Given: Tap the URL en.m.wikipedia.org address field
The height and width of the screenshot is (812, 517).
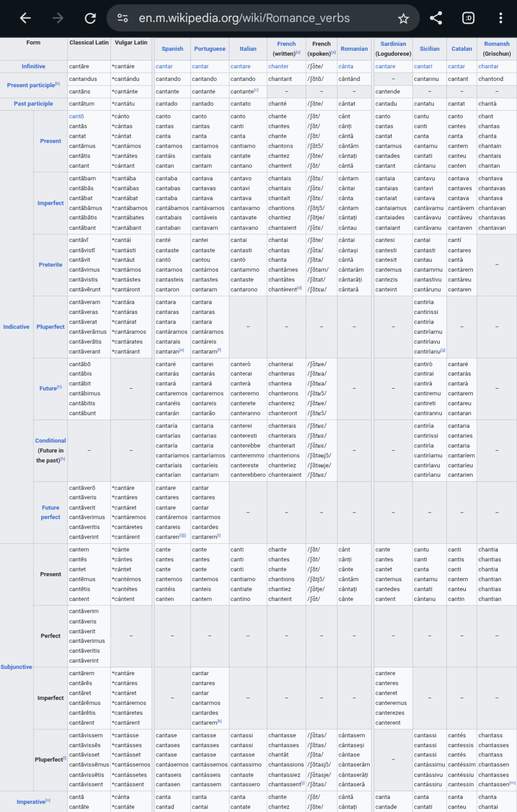Looking at the screenshot, I should [244, 18].
